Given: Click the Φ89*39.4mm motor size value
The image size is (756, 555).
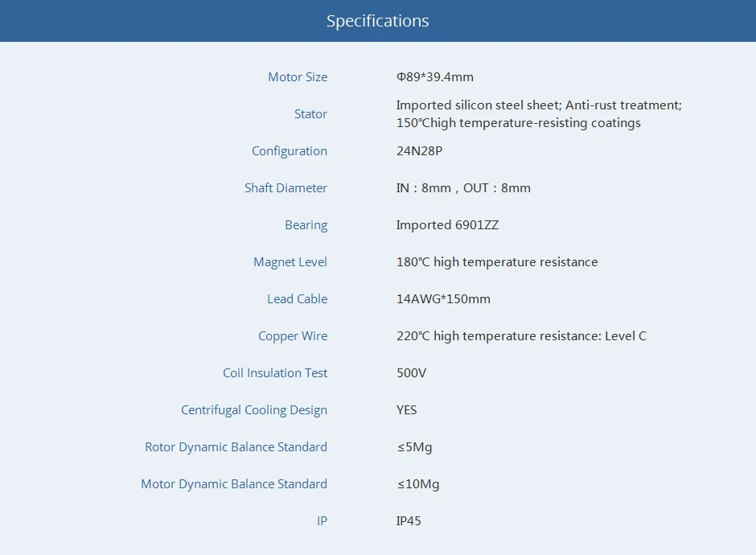Looking at the screenshot, I should [434, 77].
